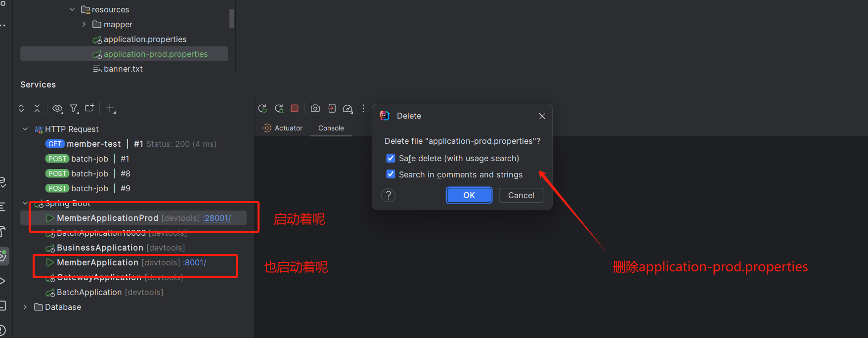Collapse the resources folder

(x=72, y=9)
